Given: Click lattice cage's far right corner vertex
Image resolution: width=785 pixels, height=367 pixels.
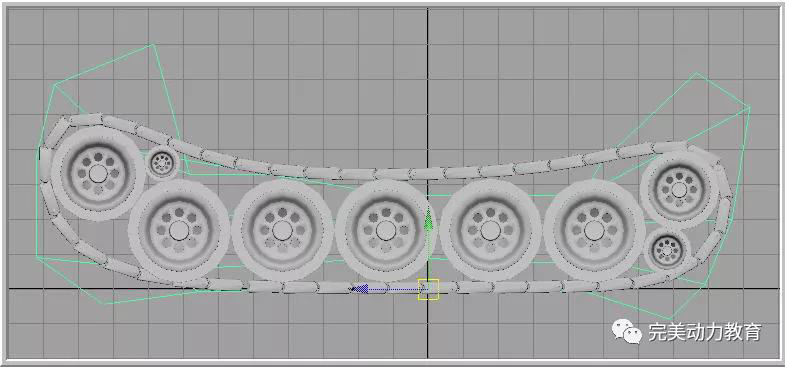Looking at the screenshot, I should tap(749, 107).
